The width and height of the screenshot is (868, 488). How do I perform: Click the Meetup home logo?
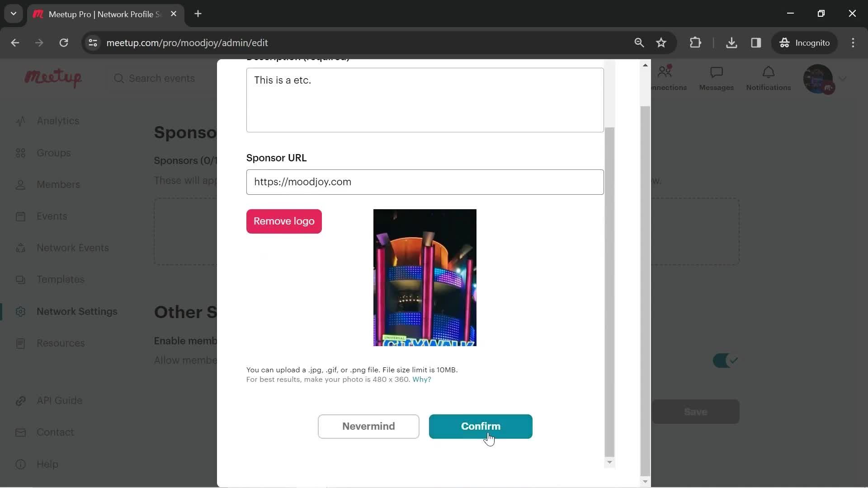[x=53, y=78]
